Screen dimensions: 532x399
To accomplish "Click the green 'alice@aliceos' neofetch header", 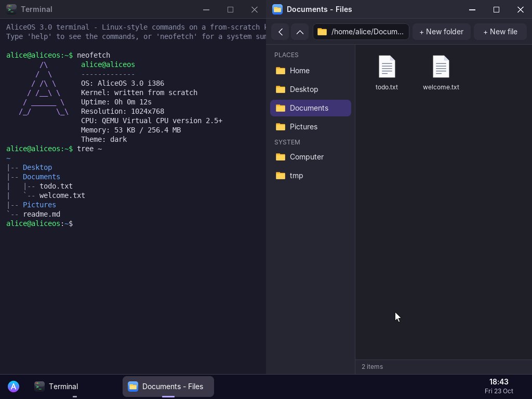I will 108,64.
